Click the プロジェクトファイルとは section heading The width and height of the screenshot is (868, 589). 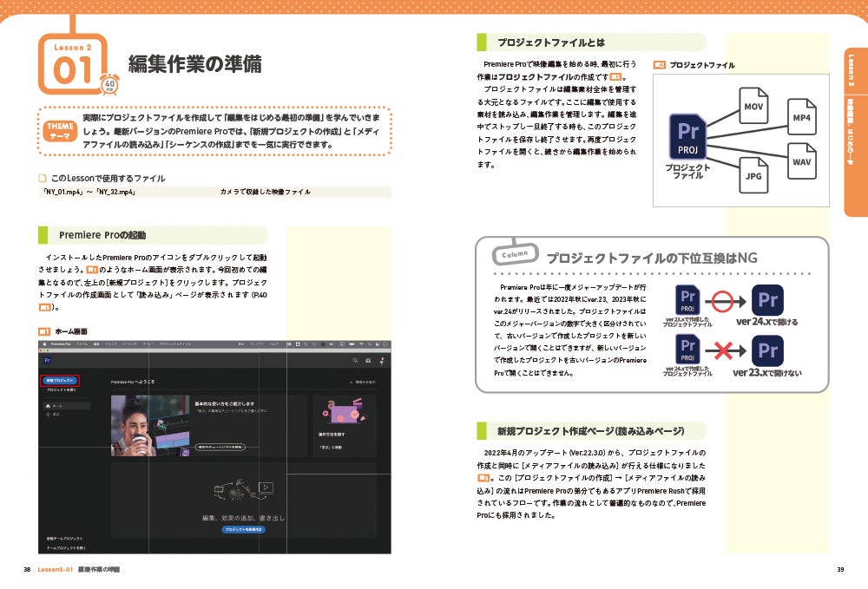551,43
